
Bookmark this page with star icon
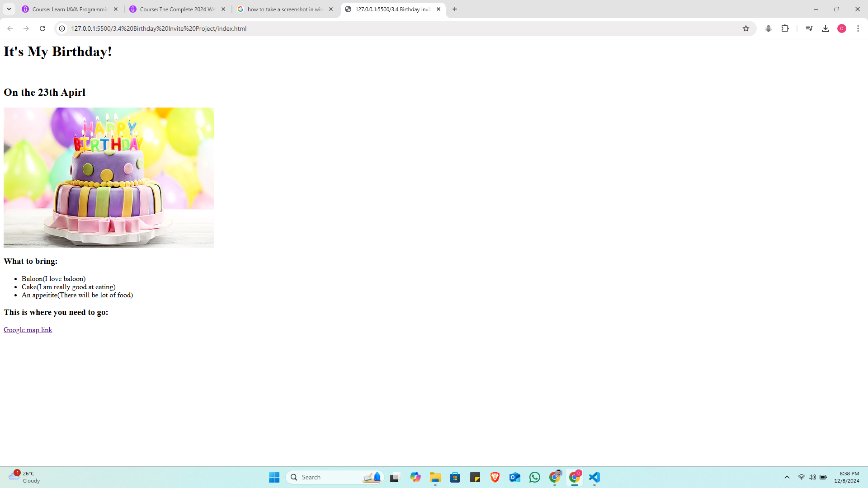click(746, 28)
